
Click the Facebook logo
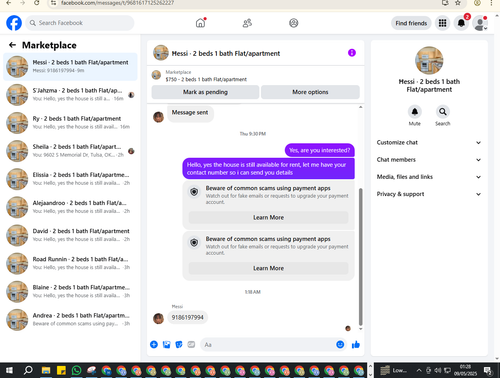click(14, 23)
